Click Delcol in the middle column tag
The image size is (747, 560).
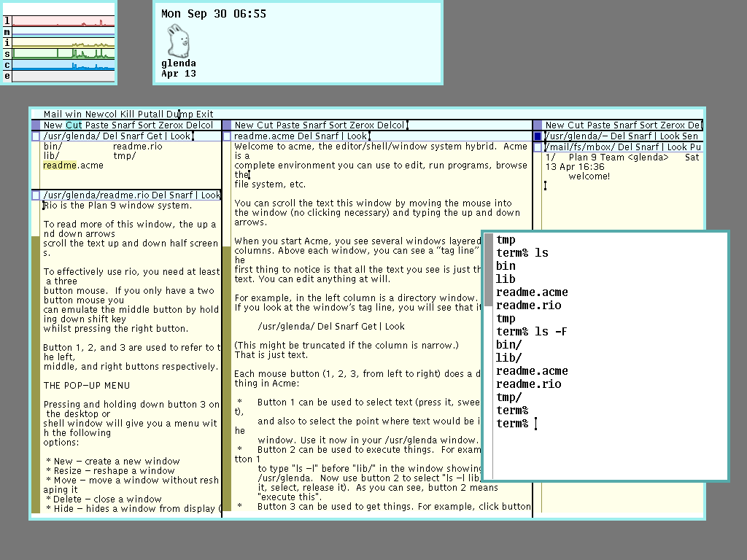pos(391,125)
